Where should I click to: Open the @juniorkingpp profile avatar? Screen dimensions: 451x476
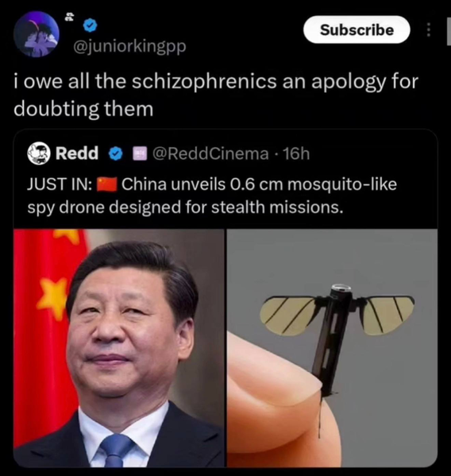37,34
